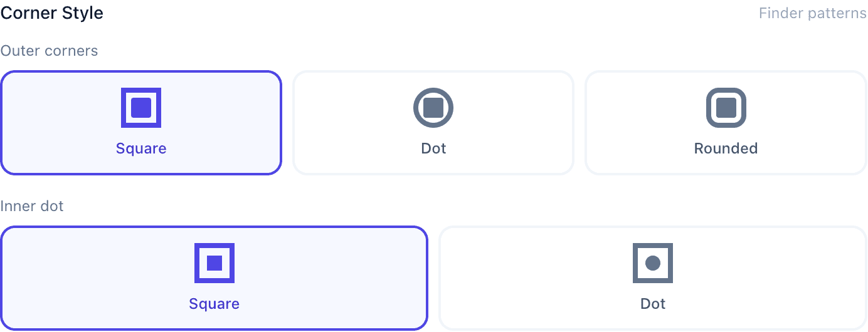Click the Rounded outer corner icon

(726, 108)
